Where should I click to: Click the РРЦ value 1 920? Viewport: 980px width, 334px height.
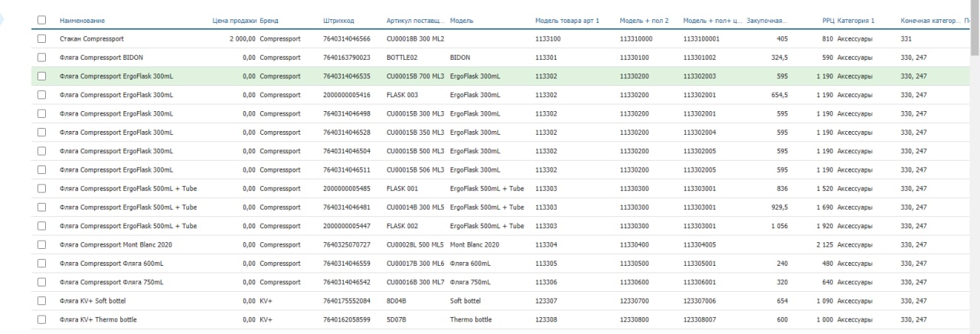(825, 226)
